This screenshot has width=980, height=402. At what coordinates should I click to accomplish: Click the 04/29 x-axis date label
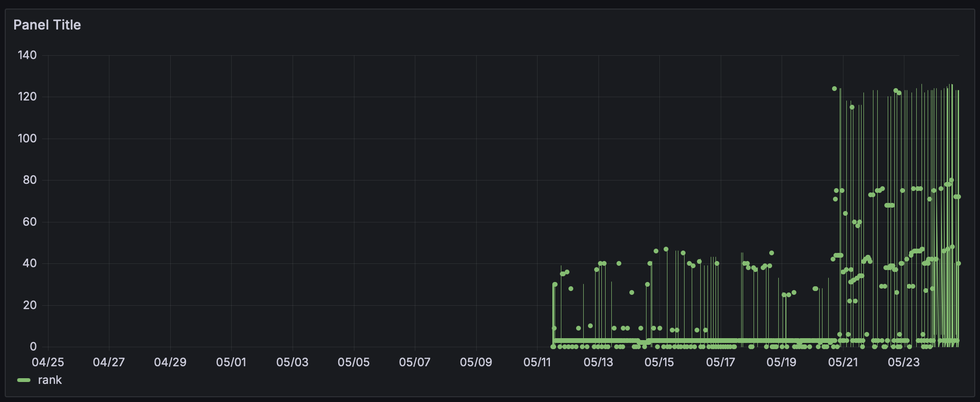click(x=170, y=362)
